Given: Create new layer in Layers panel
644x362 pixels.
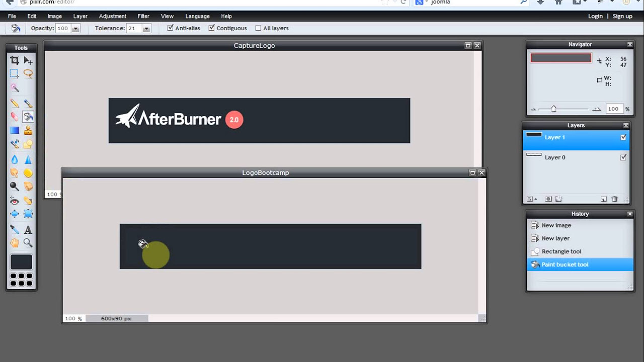Looking at the screenshot, I should pyautogui.click(x=604, y=199).
